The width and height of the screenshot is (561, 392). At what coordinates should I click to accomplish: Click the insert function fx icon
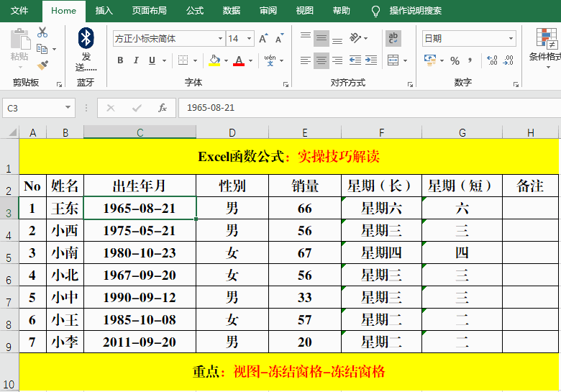(x=163, y=108)
